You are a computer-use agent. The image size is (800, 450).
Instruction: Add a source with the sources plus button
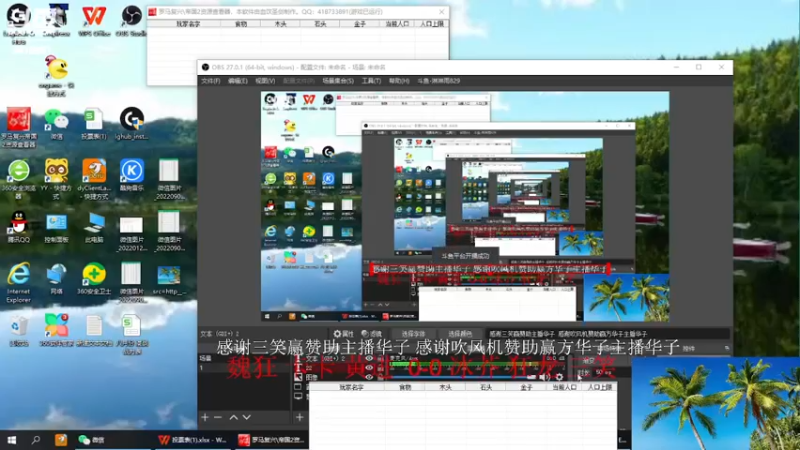point(299,417)
